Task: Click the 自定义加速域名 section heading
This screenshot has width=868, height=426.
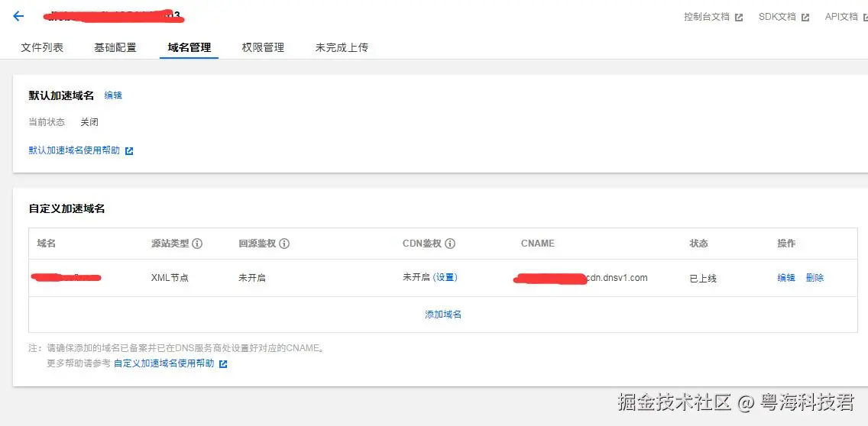Action: pos(66,208)
